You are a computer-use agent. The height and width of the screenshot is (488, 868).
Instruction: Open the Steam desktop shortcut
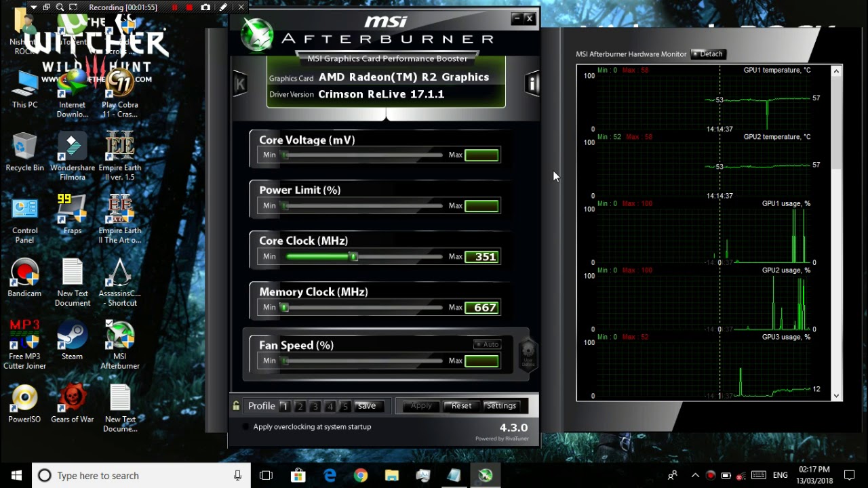72,340
